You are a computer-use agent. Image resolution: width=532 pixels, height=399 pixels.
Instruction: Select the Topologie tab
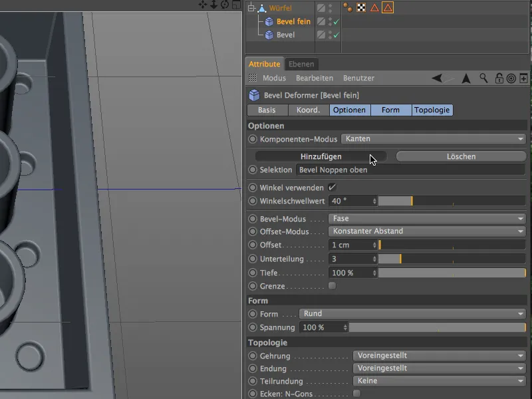click(x=432, y=110)
